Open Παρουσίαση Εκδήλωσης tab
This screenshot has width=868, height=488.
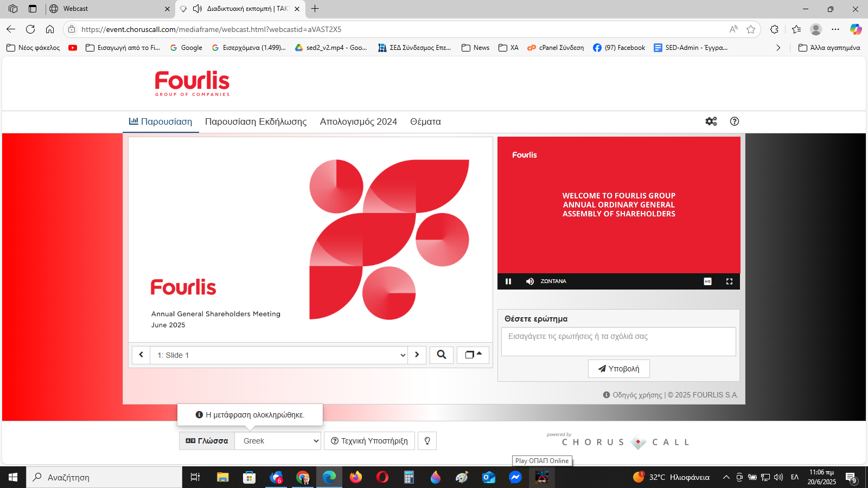[256, 121]
